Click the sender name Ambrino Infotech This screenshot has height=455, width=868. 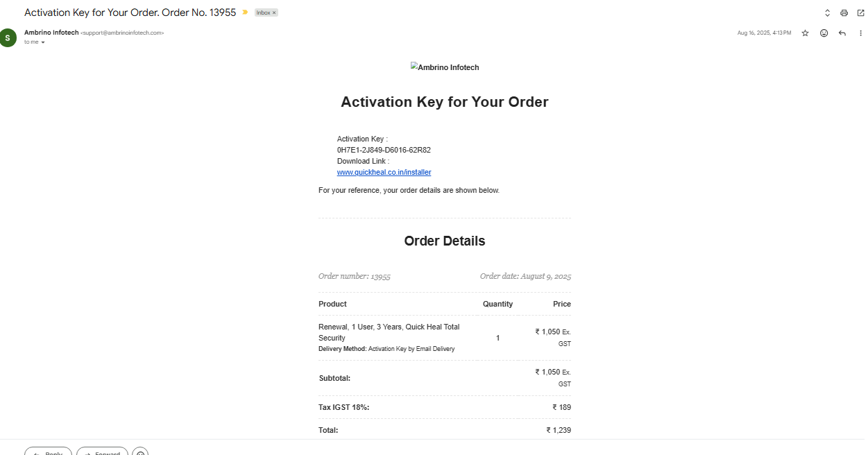click(51, 33)
